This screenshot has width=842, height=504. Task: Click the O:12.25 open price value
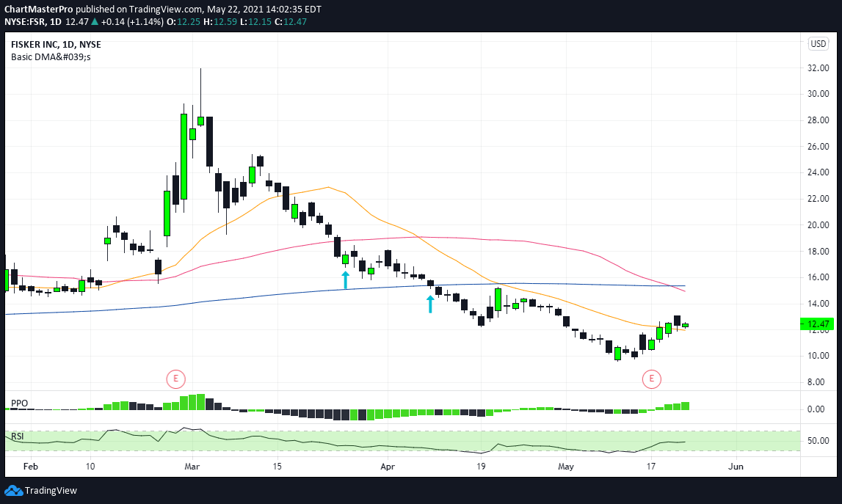[x=184, y=22]
